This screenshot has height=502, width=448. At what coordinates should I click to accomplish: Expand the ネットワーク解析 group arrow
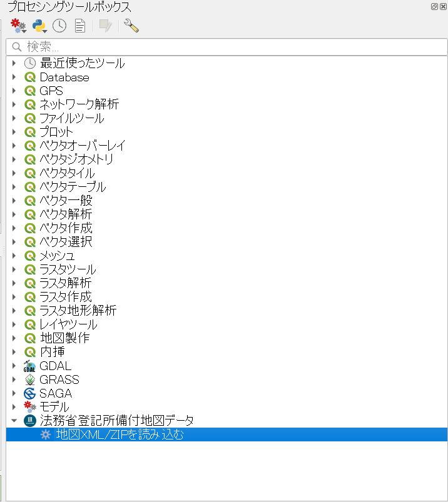14,104
